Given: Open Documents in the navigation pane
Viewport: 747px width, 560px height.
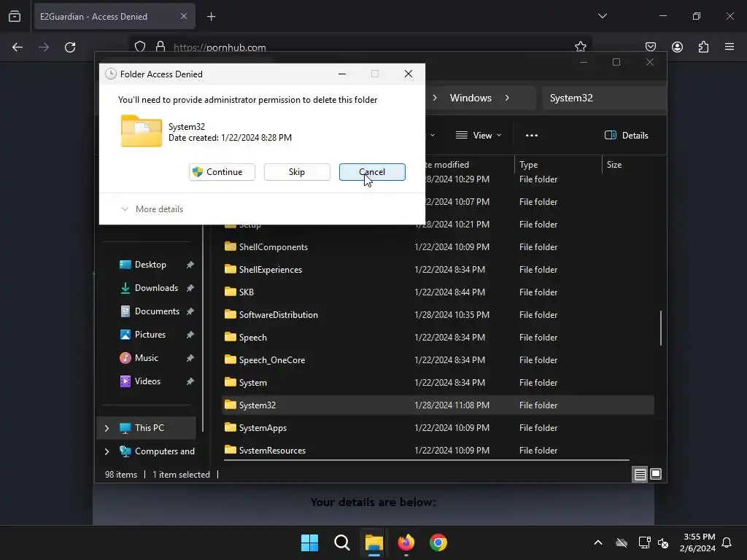Looking at the screenshot, I should point(157,311).
